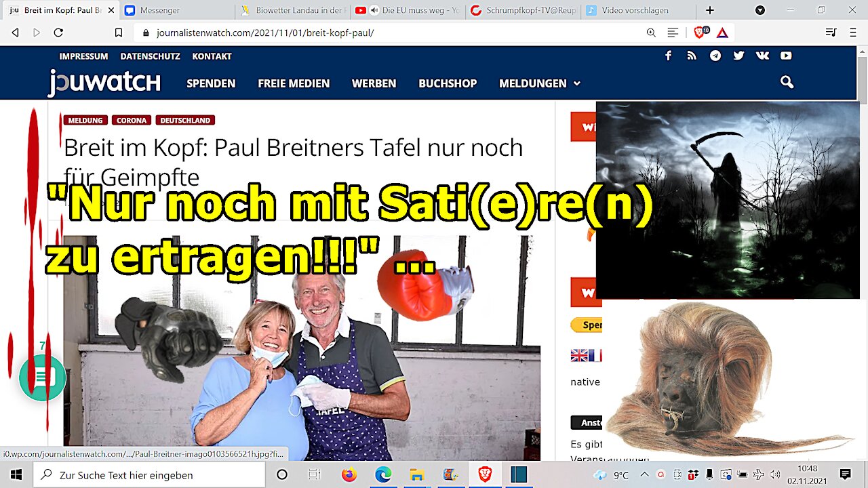Click the jouwatch logo
Image resolution: width=868 pixels, height=488 pixels.
tap(104, 83)
